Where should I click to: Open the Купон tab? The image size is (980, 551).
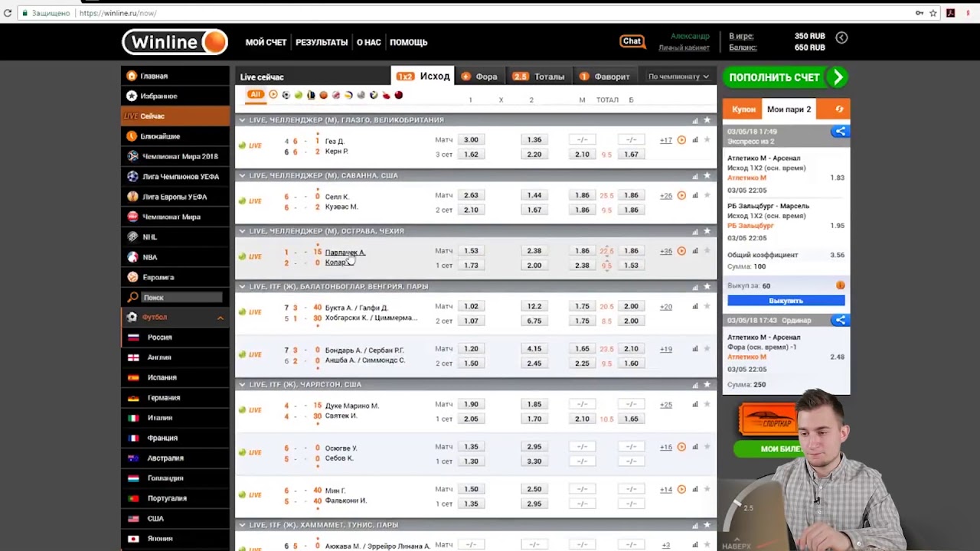(x=743, y=109)
